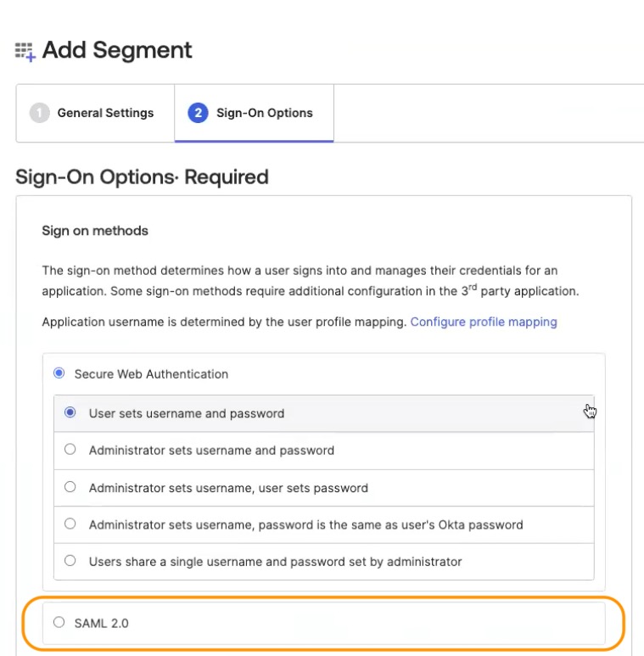The height and width of the screenshot is (656, 644).
Task: Click the Sign-On Options Required heading
Action: pos(142,177)
